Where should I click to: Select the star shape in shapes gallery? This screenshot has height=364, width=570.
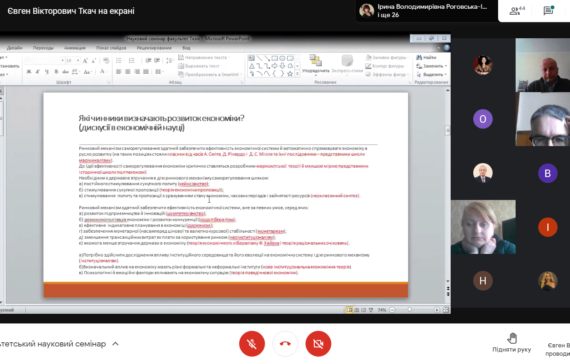[290, 74]
